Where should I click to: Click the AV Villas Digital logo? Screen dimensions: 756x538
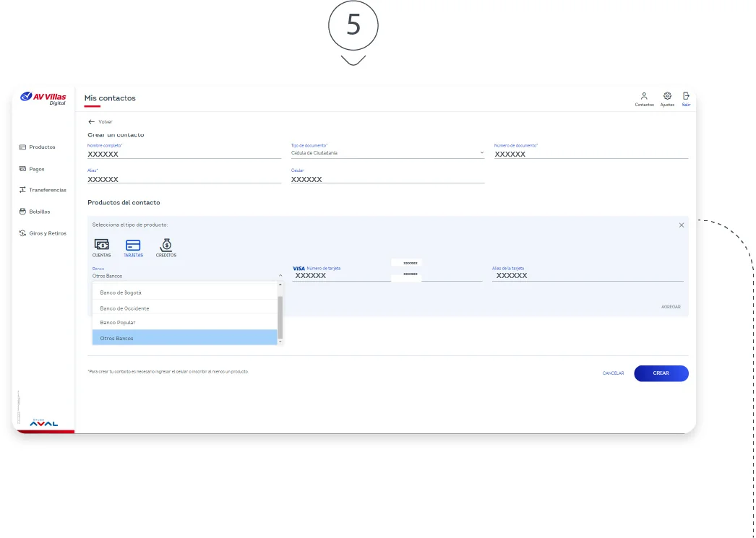coord(43,98)
